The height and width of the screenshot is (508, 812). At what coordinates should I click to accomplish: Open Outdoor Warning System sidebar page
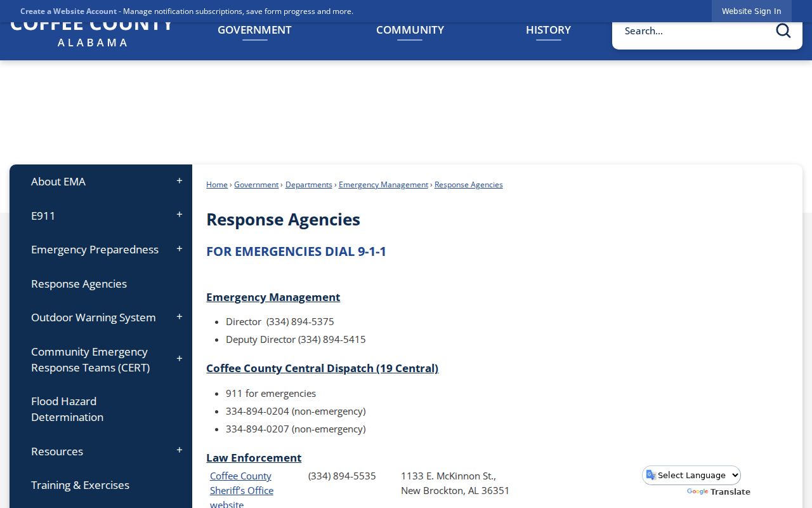click(x=93, y=317)
